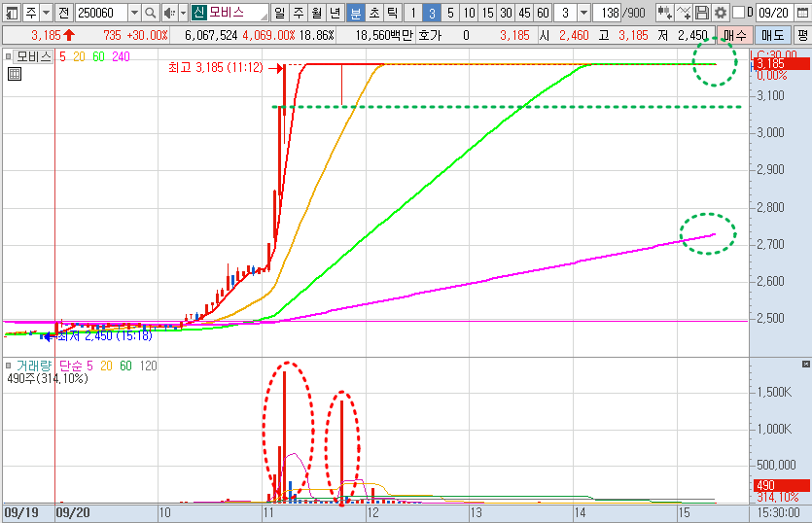Select the red 5 moving average label

62,56
